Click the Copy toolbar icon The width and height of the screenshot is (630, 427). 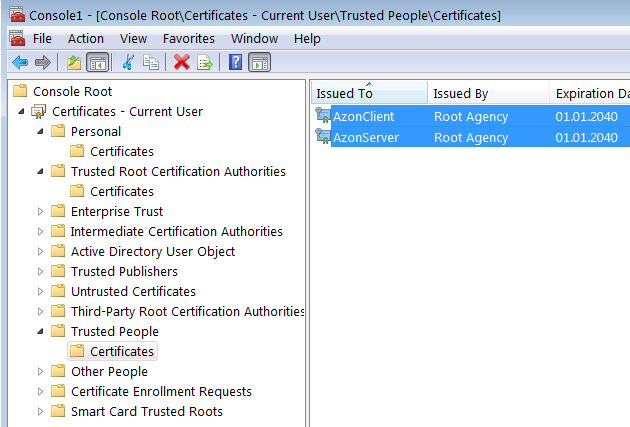pyautogui.click(x=150, y=62)
